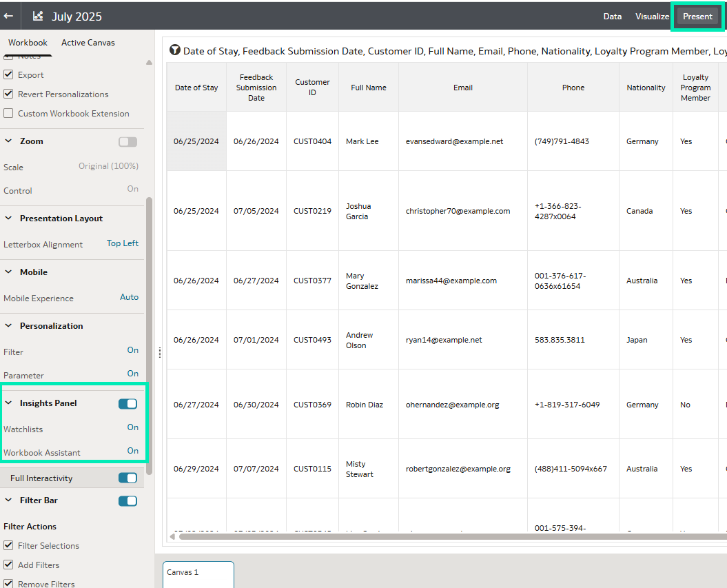Screen dimensions: 727x588
Task: Uncheck the Revert Personalizations checkbox
Action: click(x=8, y=94)
